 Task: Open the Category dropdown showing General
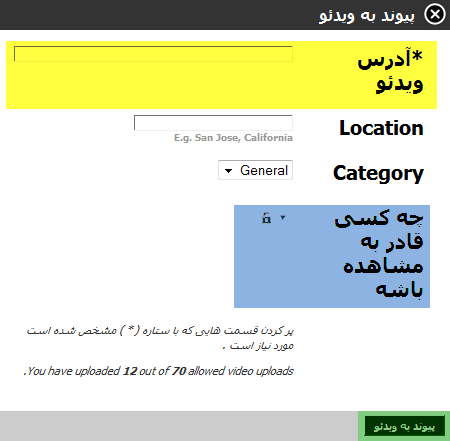click(x=255, y=170)
